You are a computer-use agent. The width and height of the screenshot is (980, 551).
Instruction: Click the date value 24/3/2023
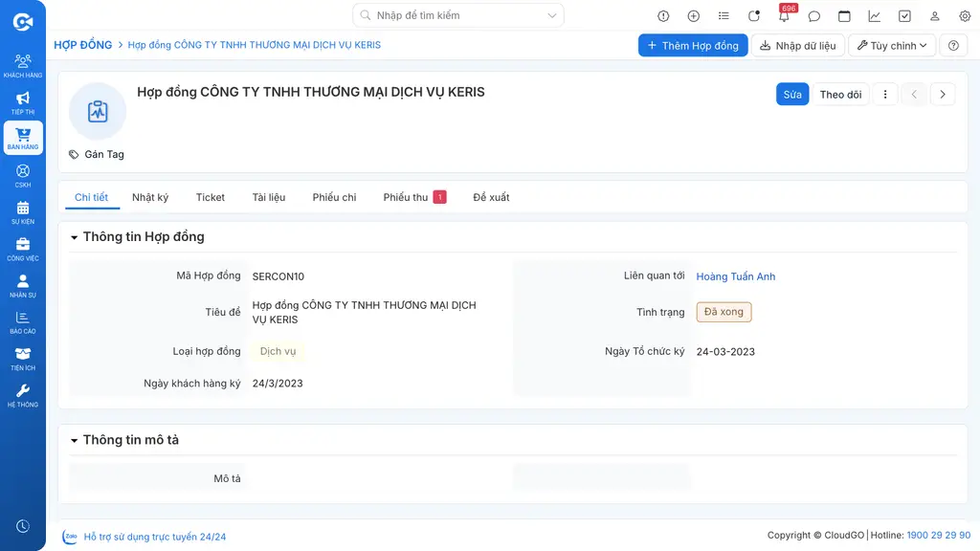coord(278,384)
